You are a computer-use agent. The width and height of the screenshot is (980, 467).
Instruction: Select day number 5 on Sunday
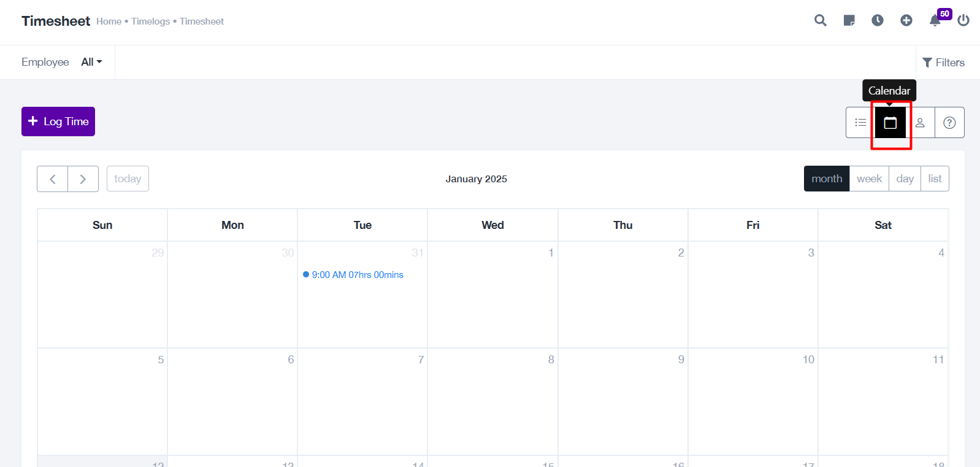(161, 360)
